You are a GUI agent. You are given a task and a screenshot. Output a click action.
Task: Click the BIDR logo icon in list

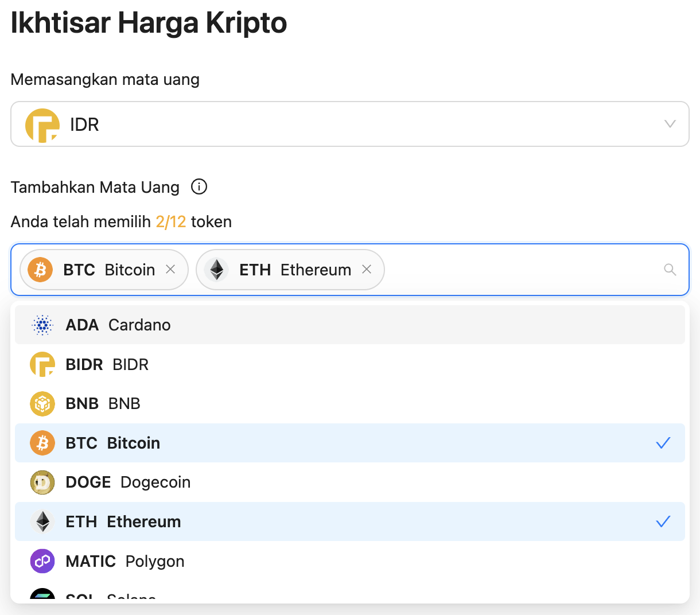pos(42,364)
